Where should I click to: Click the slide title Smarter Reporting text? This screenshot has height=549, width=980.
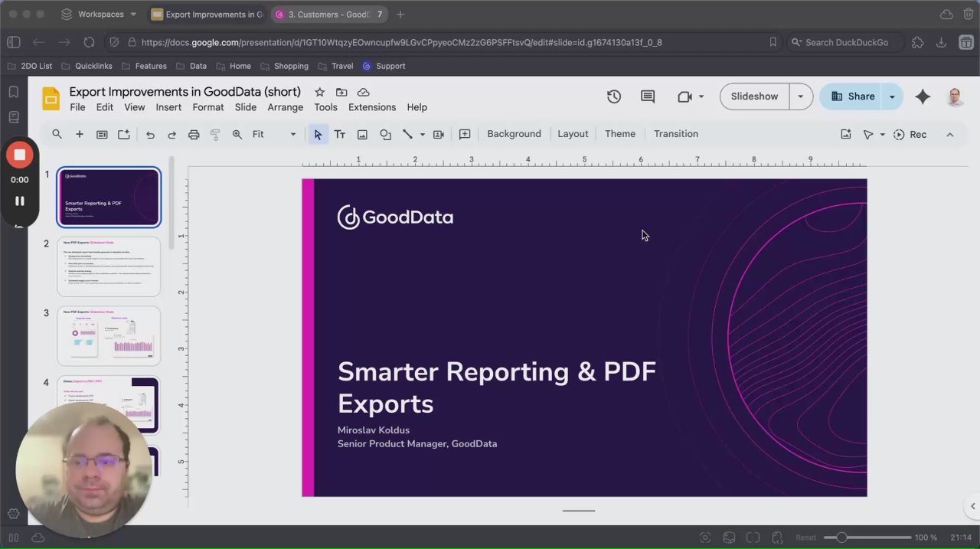496,387
